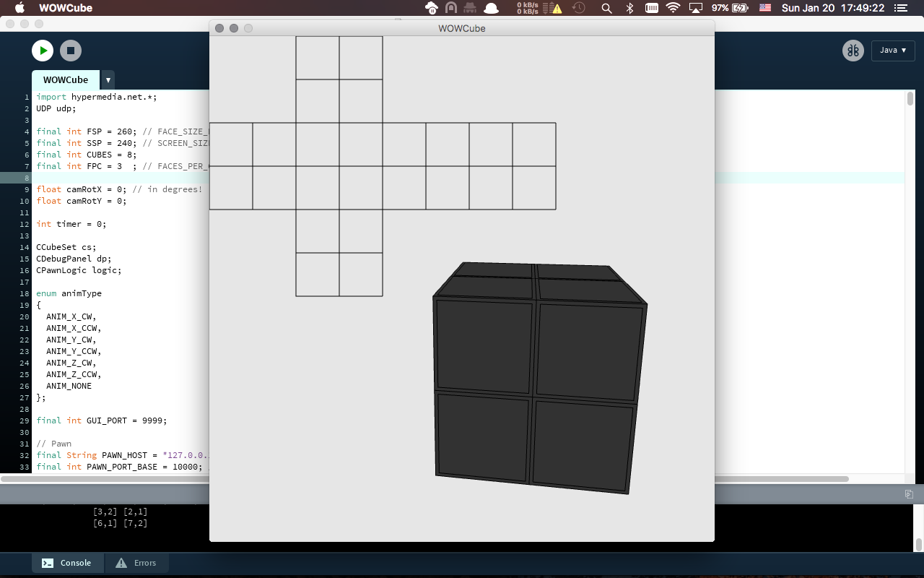924x578 pixels.
Task: Click 'CDebugPanel dp;' line
Action: pyautogui.click(x=74, y=259)
